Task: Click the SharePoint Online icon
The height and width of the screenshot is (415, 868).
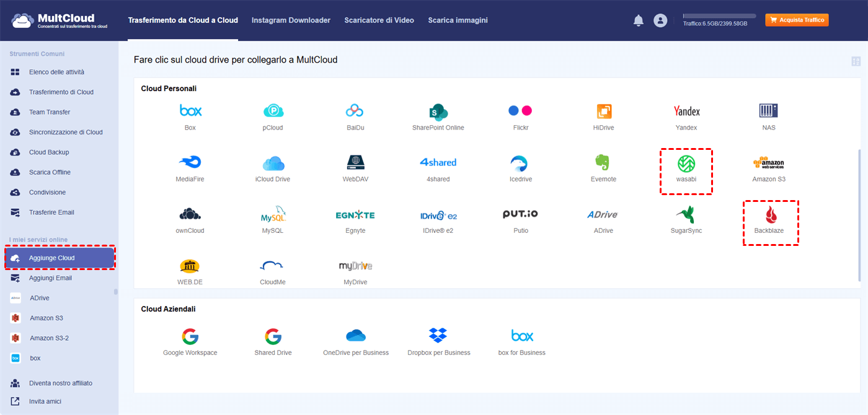Action: coord(438,111)
